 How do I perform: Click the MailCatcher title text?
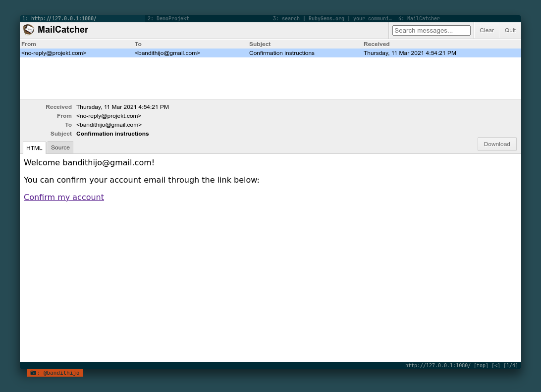pos(63,30)
